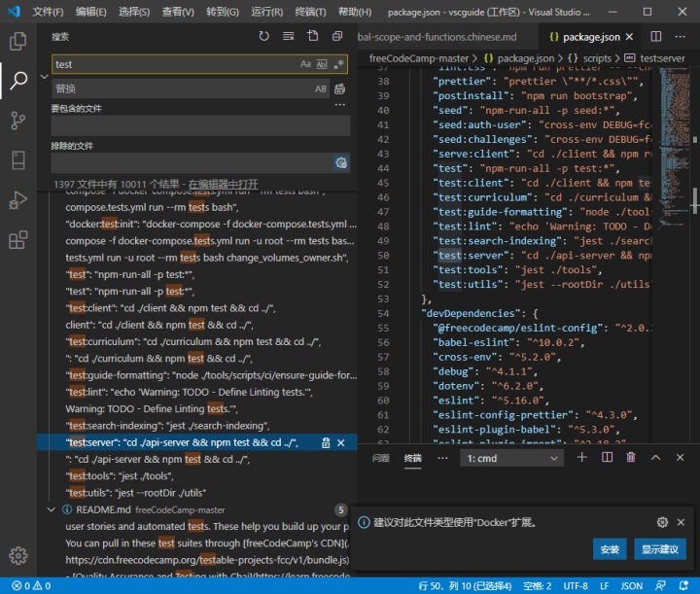The width and height of the screenshot is (700, 594).
Task: Open the 编辑(E) menu
Action: pos(91,12)
